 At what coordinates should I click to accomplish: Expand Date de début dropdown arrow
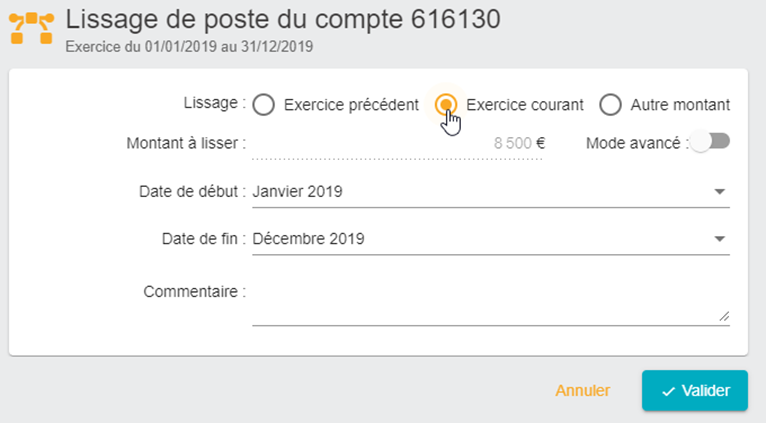(x=720, y=191)
